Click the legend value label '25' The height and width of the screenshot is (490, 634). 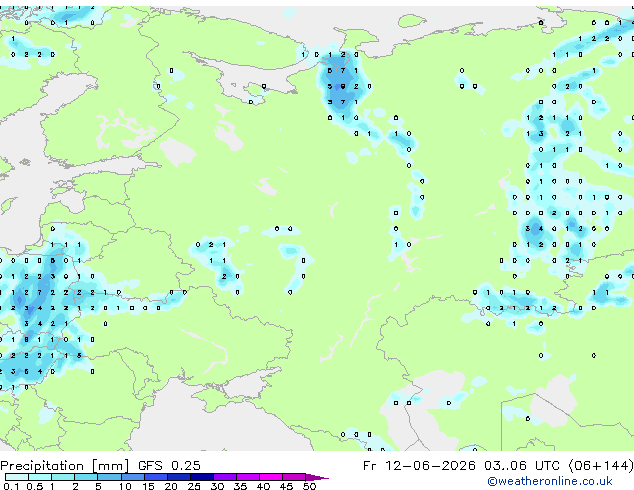click(x=194, y=486)
